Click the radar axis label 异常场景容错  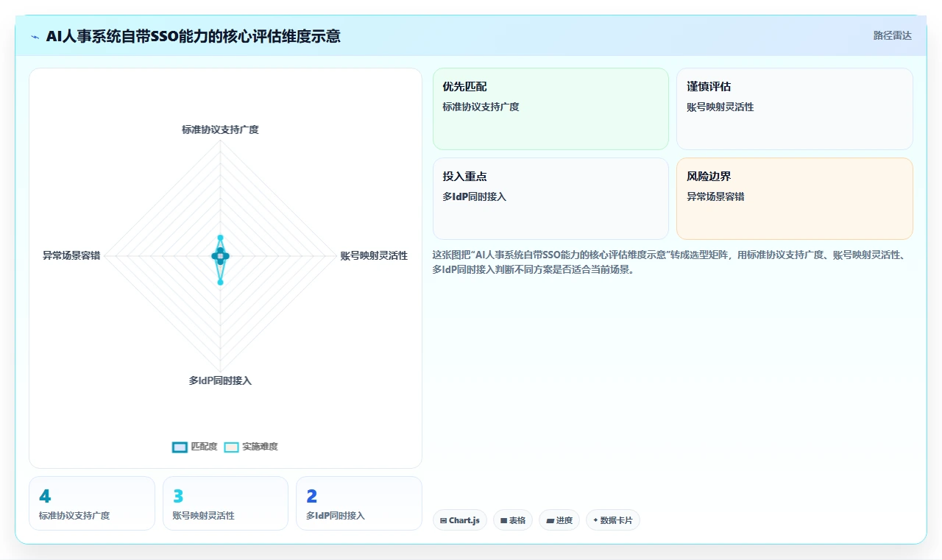71,255
